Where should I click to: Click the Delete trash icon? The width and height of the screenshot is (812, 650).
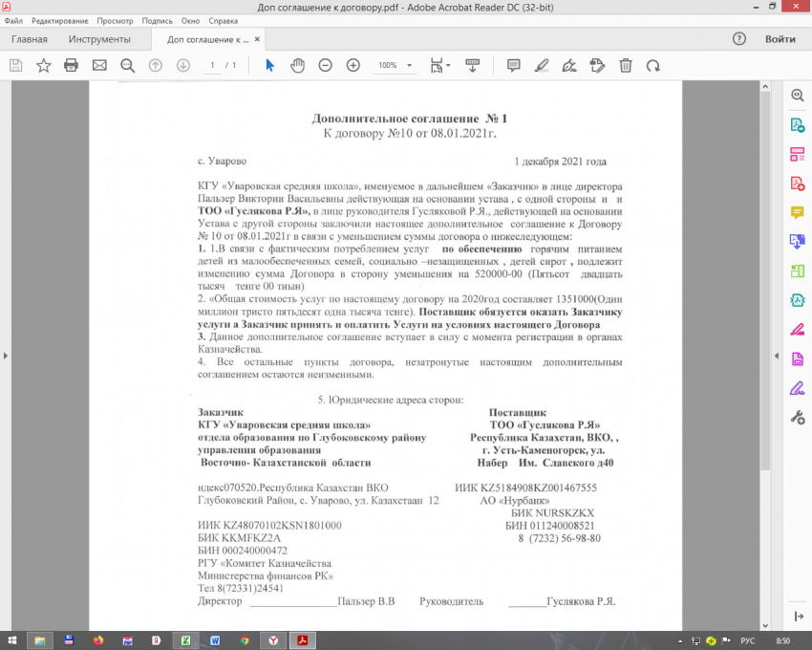[x=626, y=65]
